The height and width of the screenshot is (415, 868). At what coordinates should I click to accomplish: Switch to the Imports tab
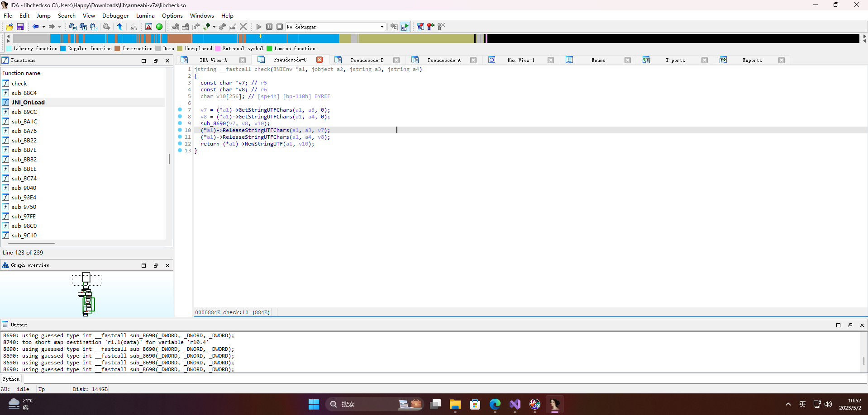tap(675, 60)
